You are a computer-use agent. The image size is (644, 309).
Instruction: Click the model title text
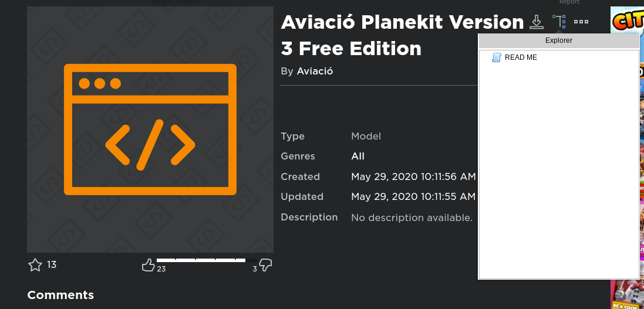point(402,35)
